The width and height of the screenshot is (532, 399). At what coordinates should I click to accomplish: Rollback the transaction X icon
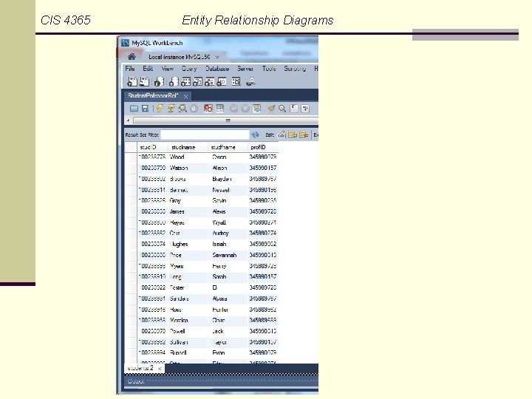[x=245, y=109]
